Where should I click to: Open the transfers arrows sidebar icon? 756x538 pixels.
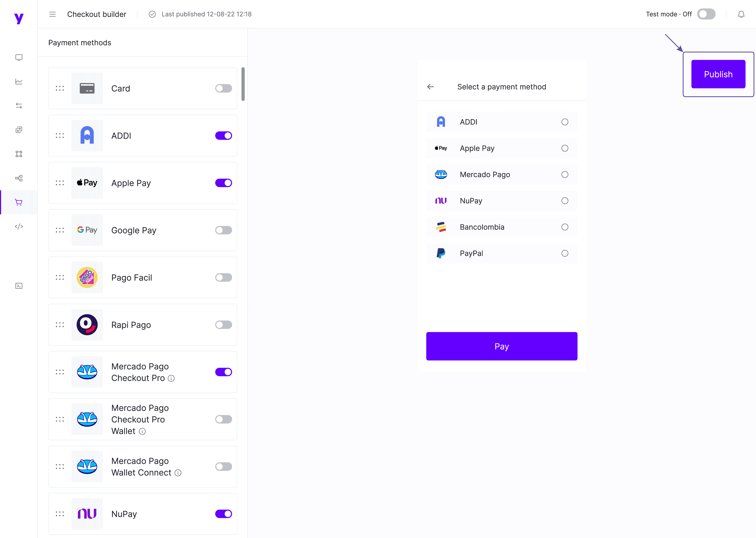pos(19,106)
